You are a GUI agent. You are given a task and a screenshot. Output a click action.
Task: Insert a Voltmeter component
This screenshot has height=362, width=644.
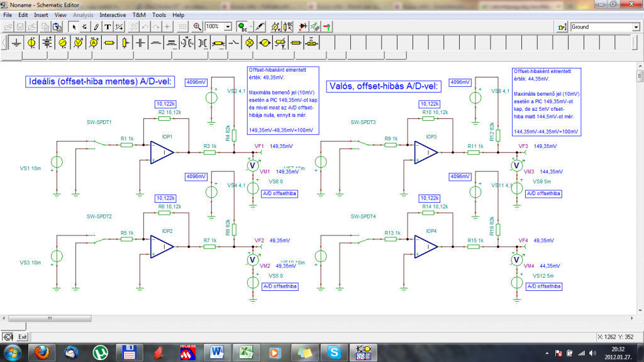tap(78, 42)
